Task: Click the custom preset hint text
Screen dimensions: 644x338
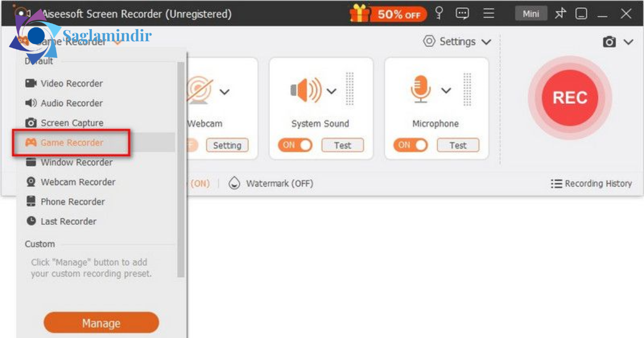Action: (x=91, y=268)
